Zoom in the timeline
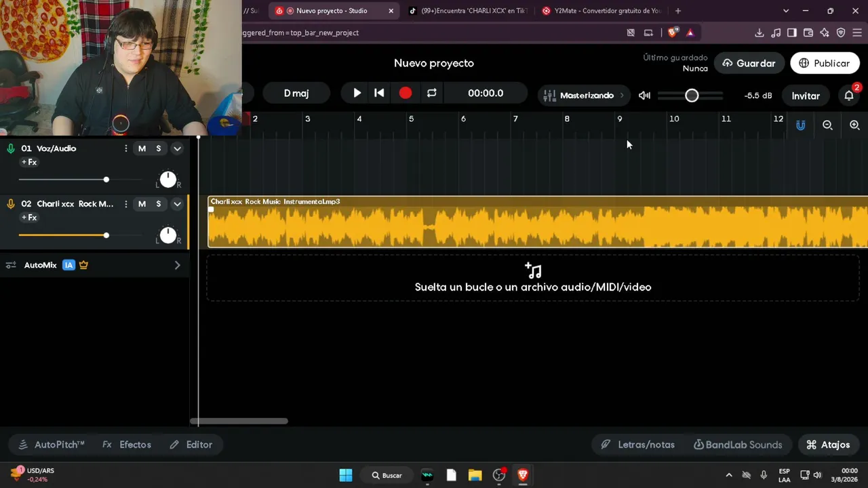Image resolution: width=868 pixels, height=488 pixels. tap(854, 125)
